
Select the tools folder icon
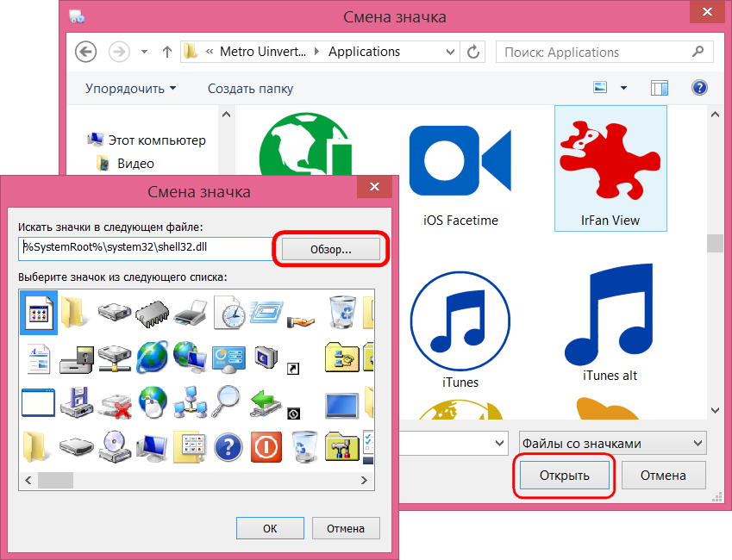tap(341, 446)
